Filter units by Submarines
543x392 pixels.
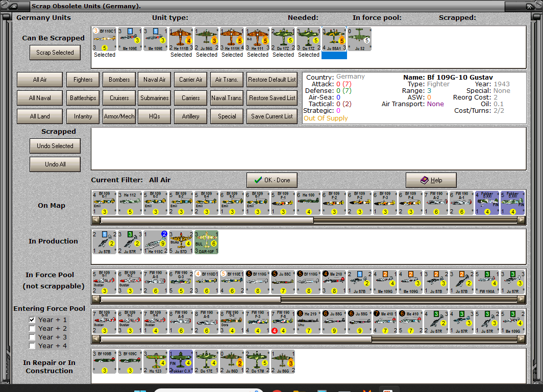pos(155,98)
